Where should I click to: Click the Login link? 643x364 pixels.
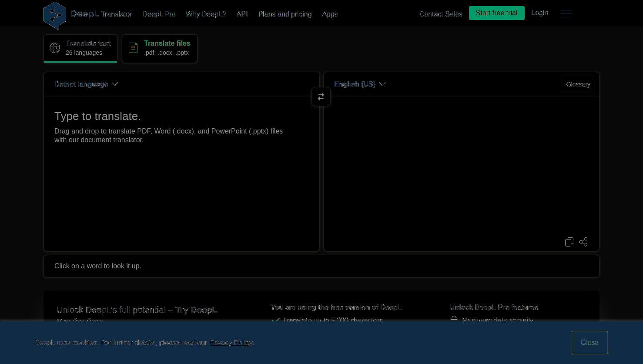(540, 13)
